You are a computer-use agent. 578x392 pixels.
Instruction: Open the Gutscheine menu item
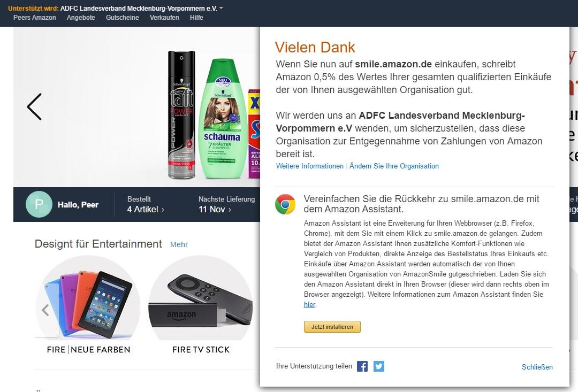coord(123,17)
